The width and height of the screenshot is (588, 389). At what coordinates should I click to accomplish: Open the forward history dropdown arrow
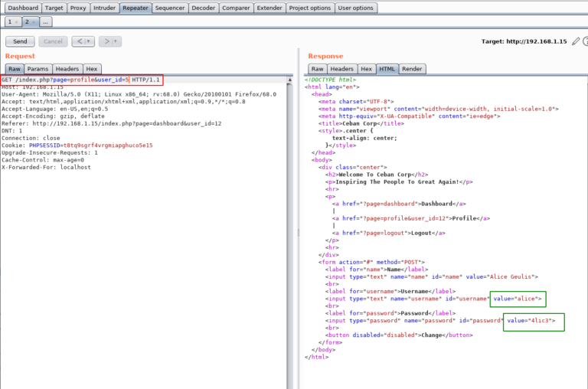[x=116, y=41]
